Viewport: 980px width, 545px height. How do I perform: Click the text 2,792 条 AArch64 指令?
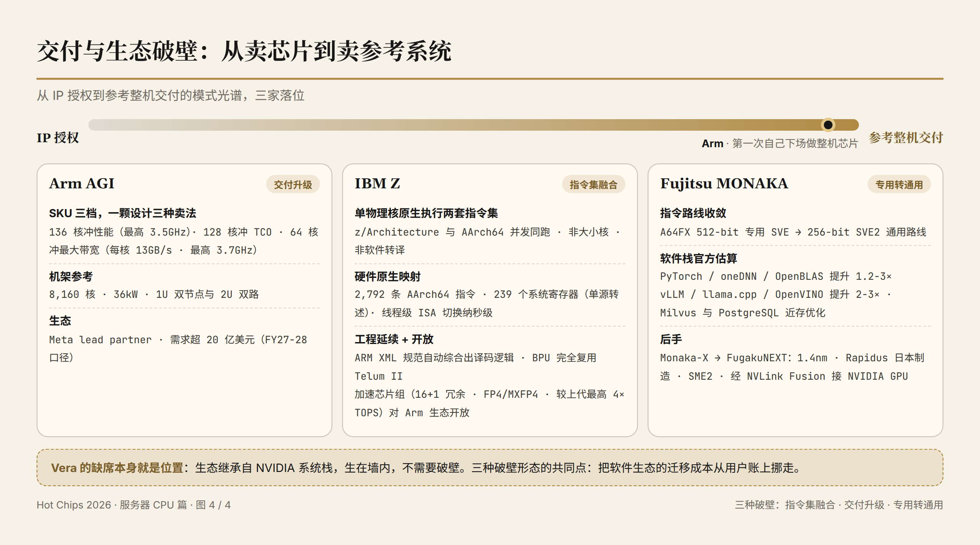[415, 294]
